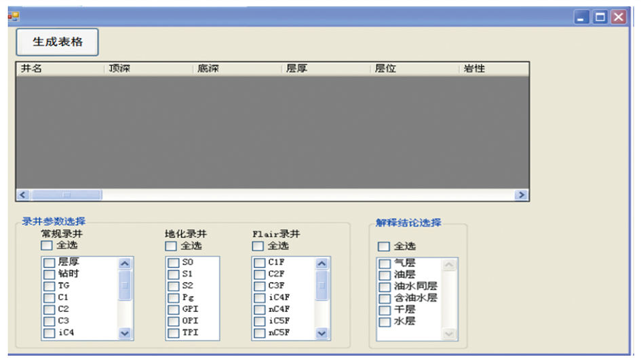641x364 pixels.
Task: Enable 全选 in 解释结论选择 panel
Action: point(384,247)
